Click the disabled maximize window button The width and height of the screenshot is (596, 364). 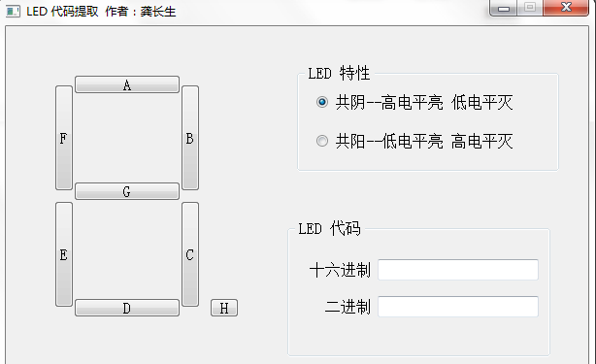[x=530, y=8]
